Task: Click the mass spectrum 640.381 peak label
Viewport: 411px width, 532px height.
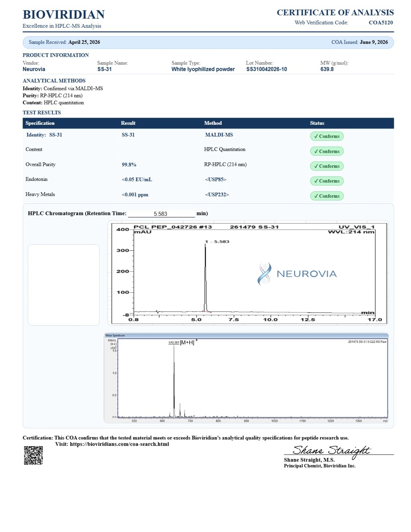Action: 174,342
